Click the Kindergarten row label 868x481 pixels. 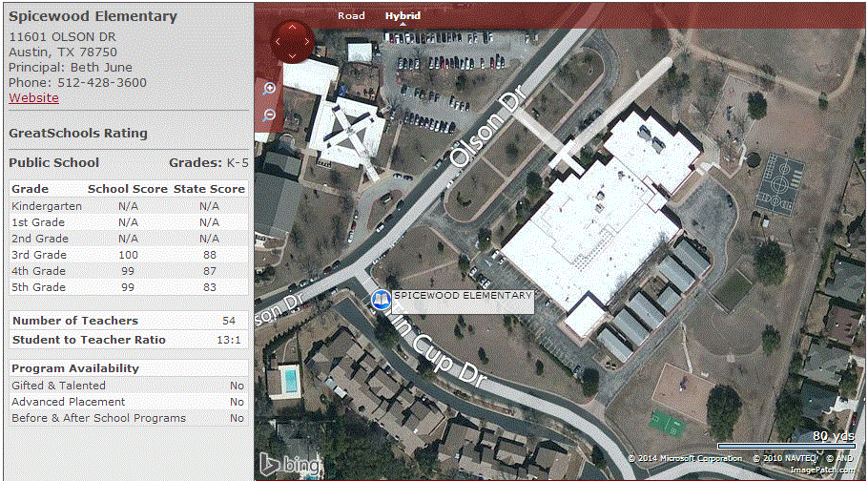[47, 206]
